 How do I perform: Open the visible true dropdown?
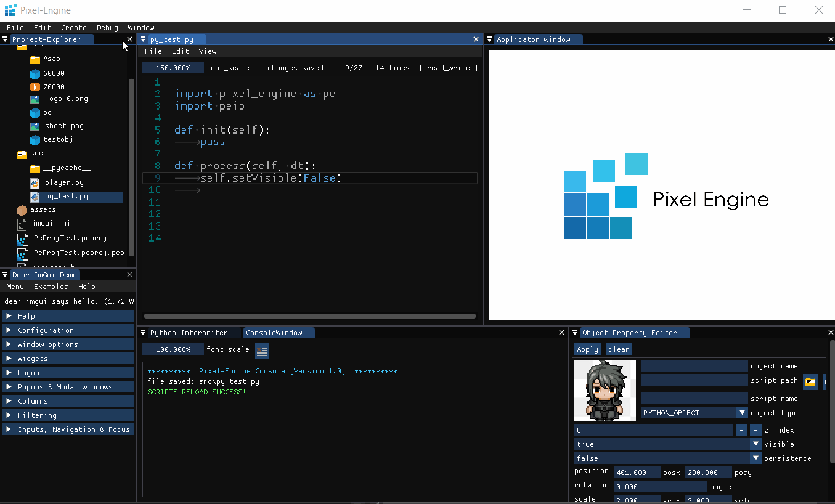(x=668, y=444)
